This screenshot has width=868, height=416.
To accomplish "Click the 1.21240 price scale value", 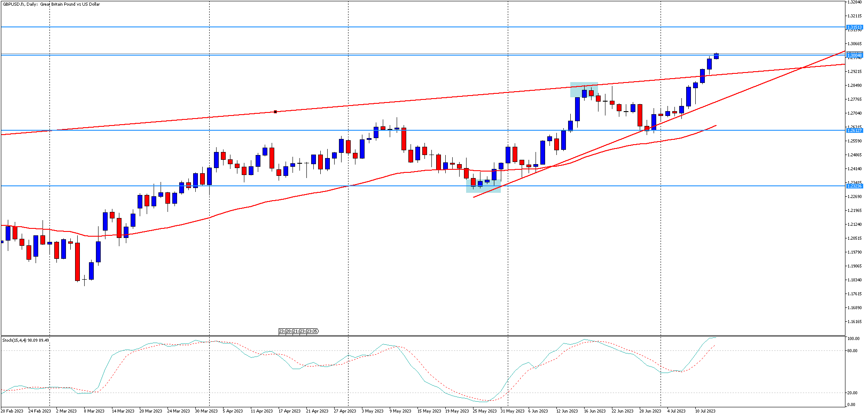I will (855, 225).
